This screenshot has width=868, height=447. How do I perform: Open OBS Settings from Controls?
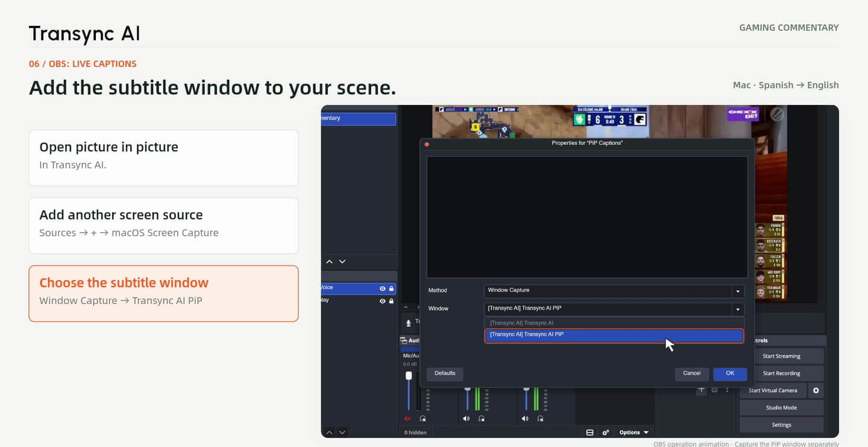point(781,425)
